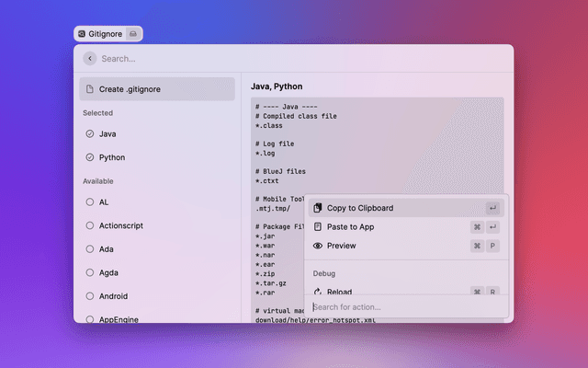The image size is (588, 368).
Task: Select Create .gitignore list item
Action: pyautogui.click(x=156, y=89)
